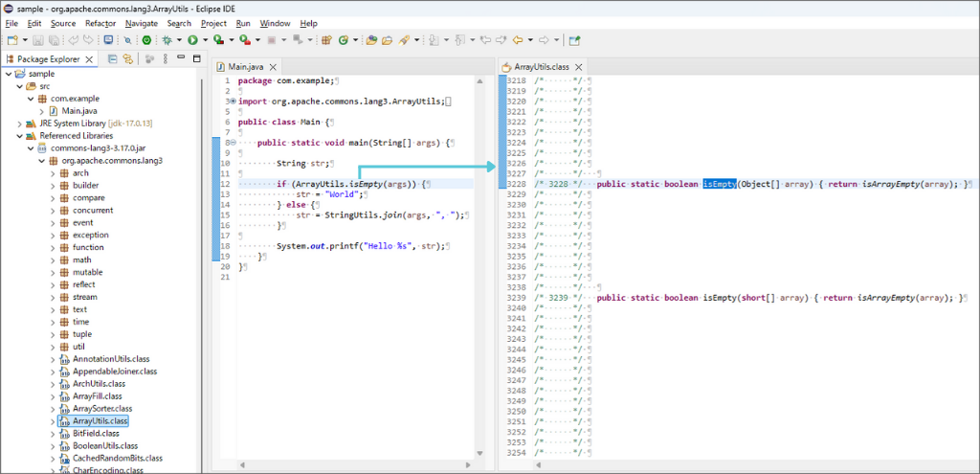Click the Run green play button

click(191, 40)
